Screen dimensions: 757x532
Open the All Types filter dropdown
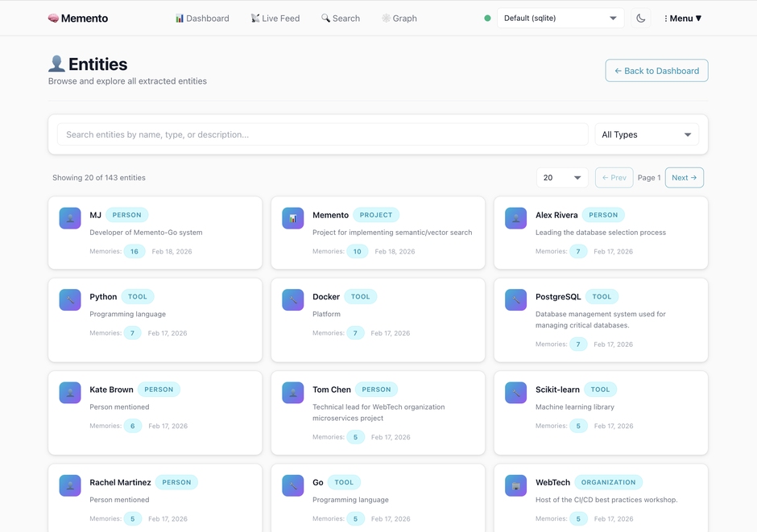click(647, 134)
